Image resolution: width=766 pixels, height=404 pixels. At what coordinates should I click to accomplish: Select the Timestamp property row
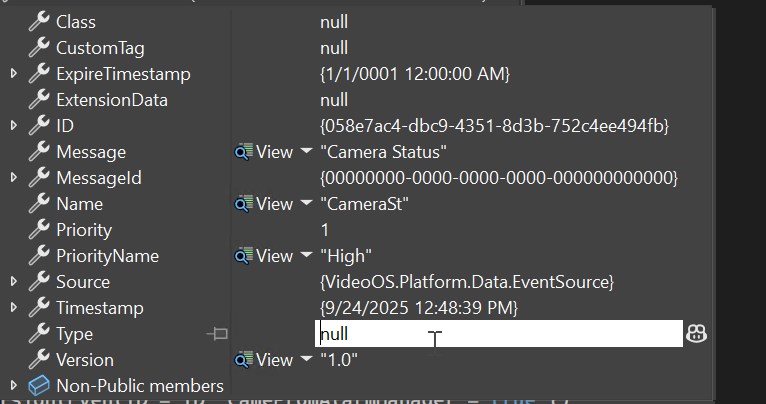[x=100, y=308]
